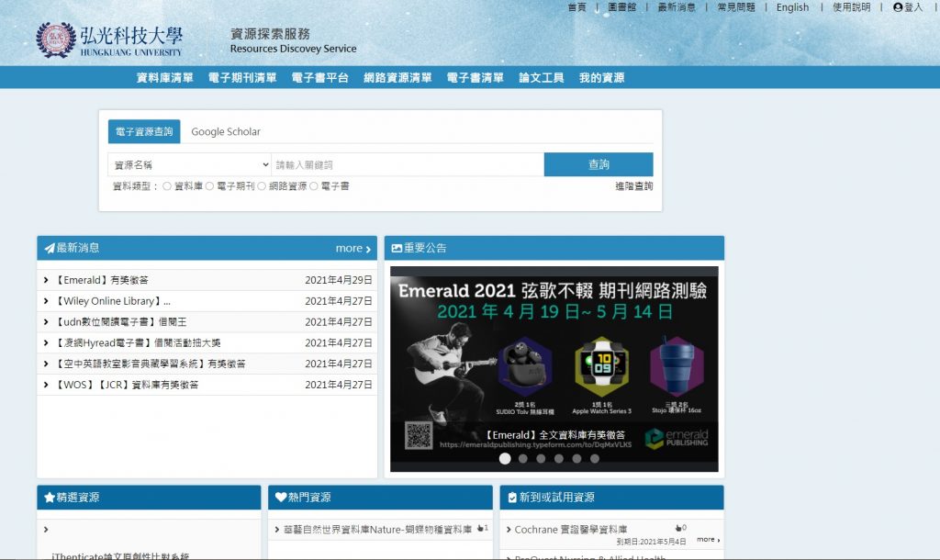Open the 電子期刊清單 menu

click(242, 78)
